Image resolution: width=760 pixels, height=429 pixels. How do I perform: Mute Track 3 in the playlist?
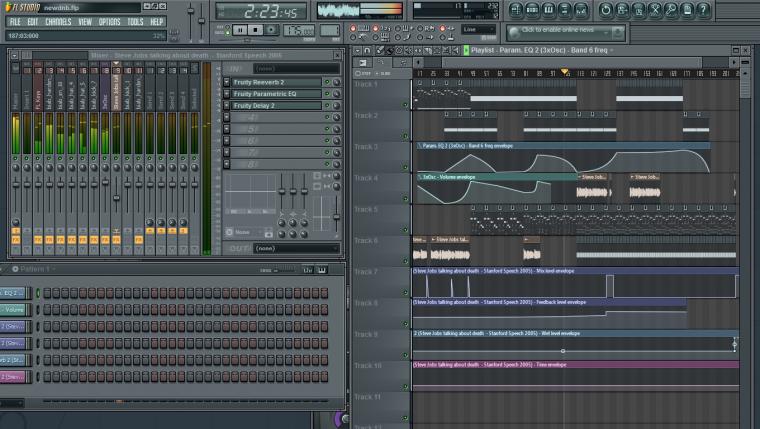tap(406, 167)
